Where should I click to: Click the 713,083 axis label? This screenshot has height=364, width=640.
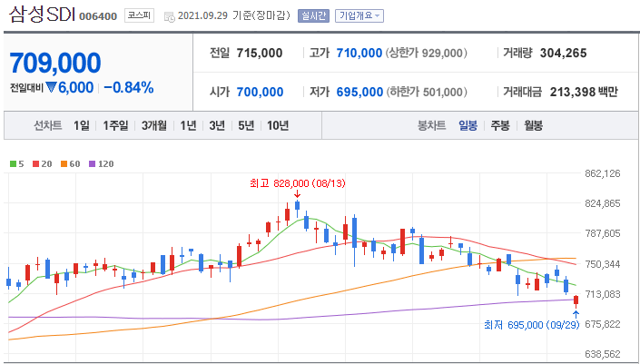602,294
